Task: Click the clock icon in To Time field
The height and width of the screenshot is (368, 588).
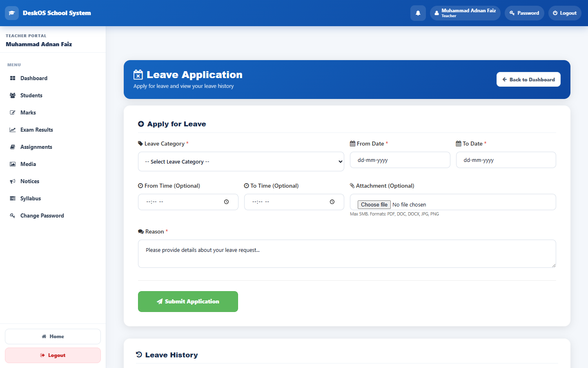Action: [332, 202]
